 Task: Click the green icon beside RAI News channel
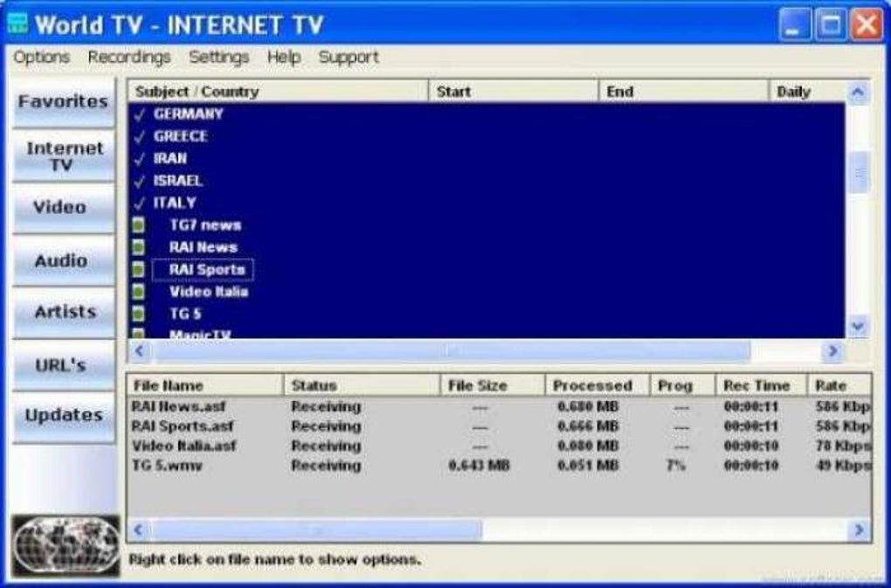(x=138, y=247)
